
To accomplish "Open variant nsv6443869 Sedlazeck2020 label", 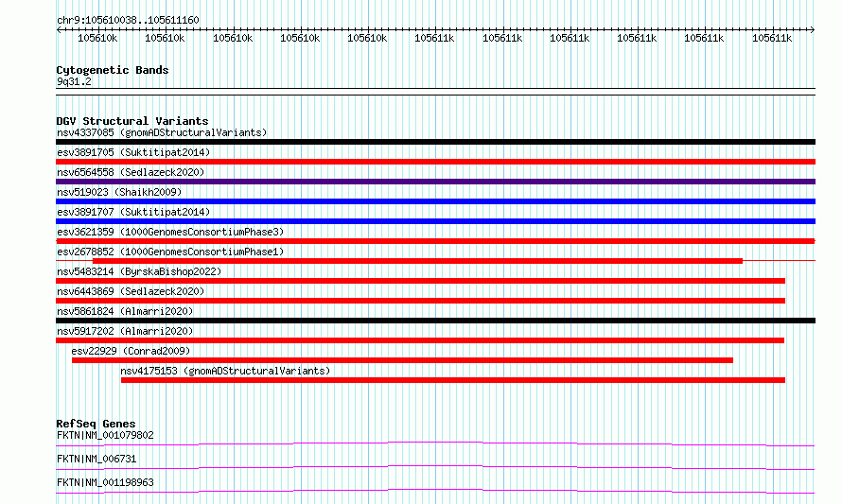I will coord(131,291).
